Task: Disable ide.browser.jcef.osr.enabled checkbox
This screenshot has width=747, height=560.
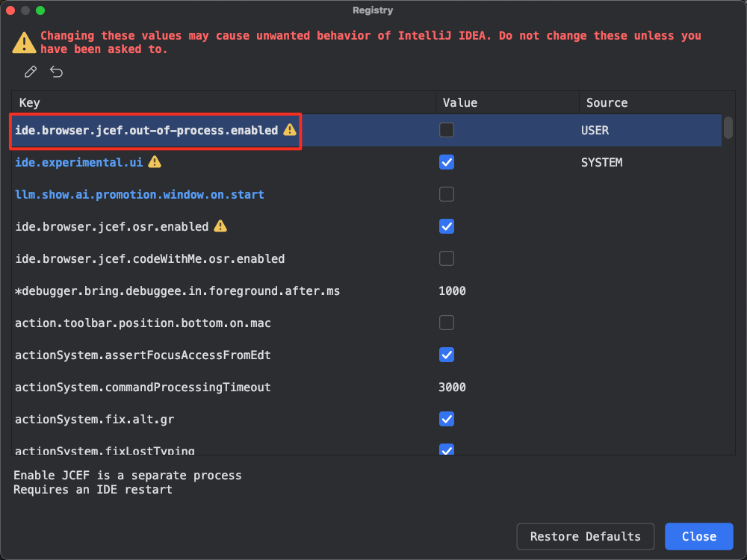Action: click(447, 226)
